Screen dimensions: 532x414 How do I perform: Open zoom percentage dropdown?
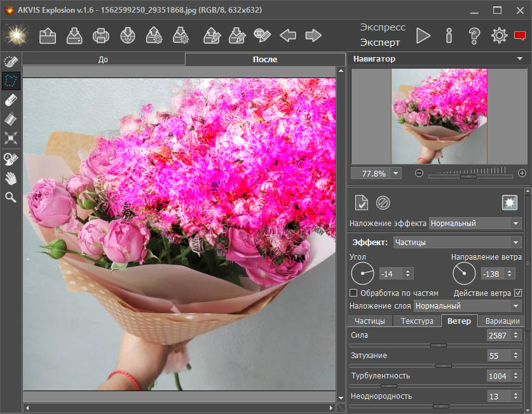click(396, 173)
